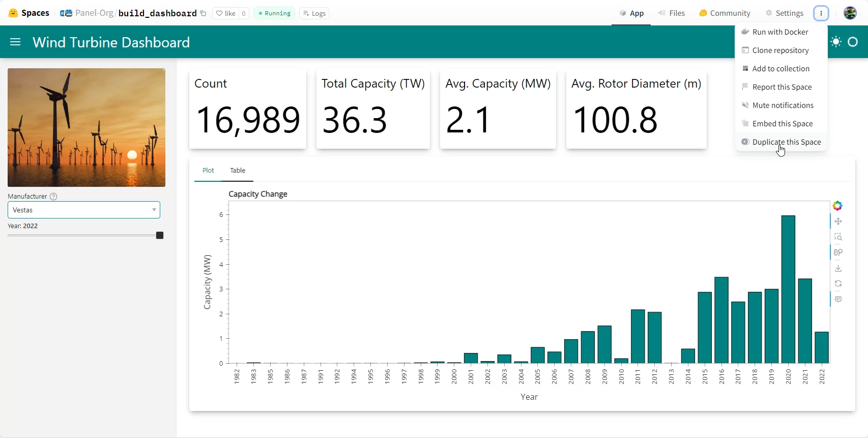
Task: Toggle the Wheel Zoom tool
Action: pos(838,253)
